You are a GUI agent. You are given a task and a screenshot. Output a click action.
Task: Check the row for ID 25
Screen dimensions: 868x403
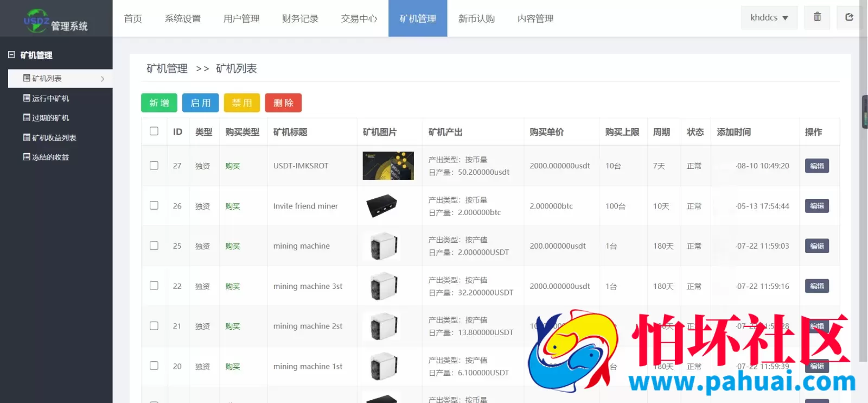click(154, 245)
